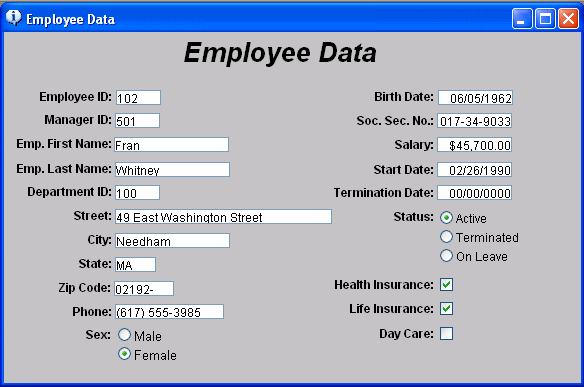Click the Phone number field
Screen dimensions: 584x387
pyautogui.click(x=169, y=312)
